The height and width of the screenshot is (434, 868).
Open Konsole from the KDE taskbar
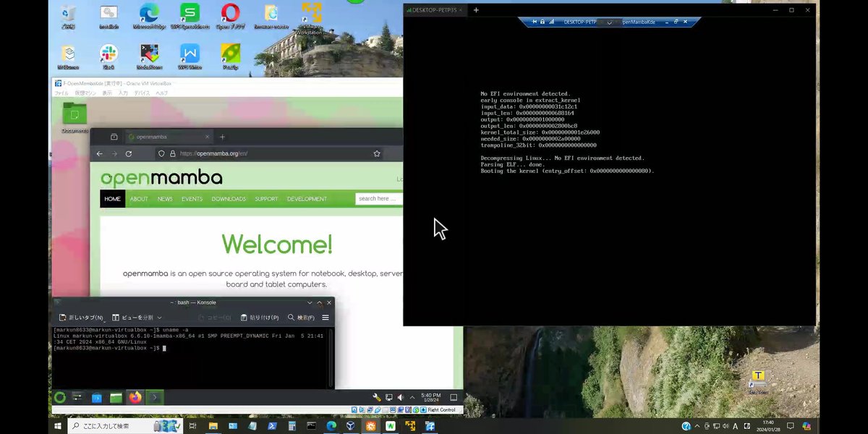tap(155, 397)
